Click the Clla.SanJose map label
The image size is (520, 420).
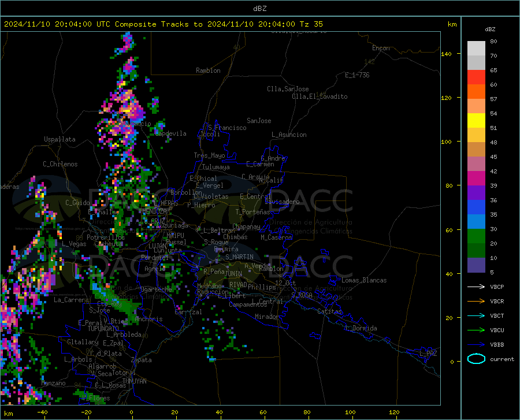point(288,89)
